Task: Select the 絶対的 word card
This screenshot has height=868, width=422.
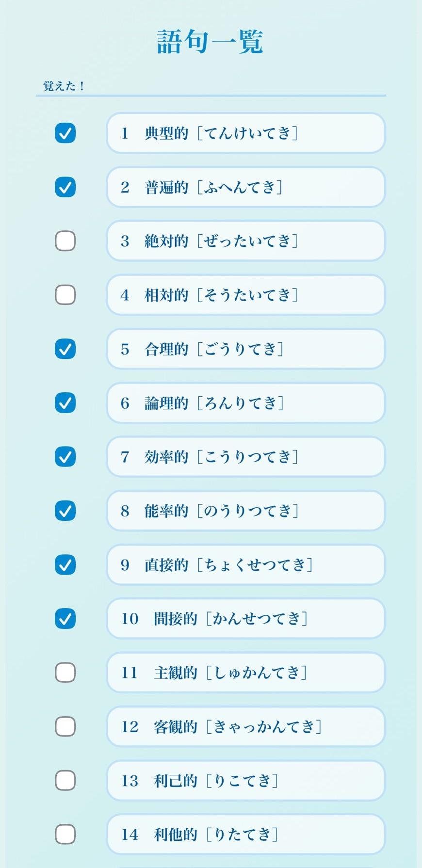Action: pos(245,241)
